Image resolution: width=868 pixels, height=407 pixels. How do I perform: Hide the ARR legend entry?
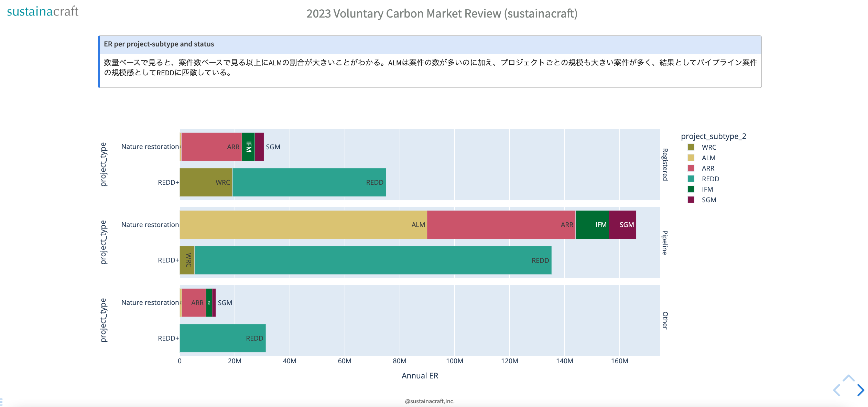[x=708, y=168]
